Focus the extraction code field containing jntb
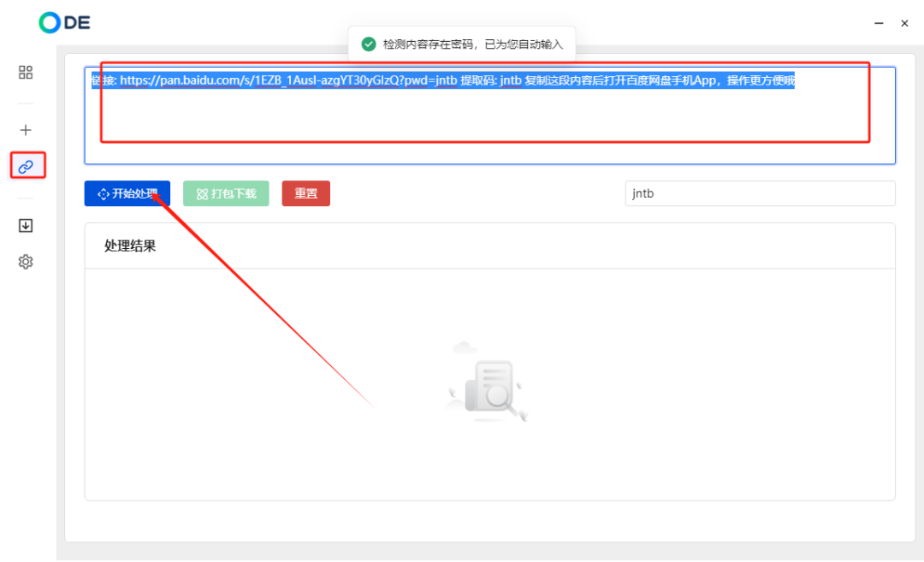Image resolution: width=924 pixels, height=562 pixels. click(x=759, y=193)
